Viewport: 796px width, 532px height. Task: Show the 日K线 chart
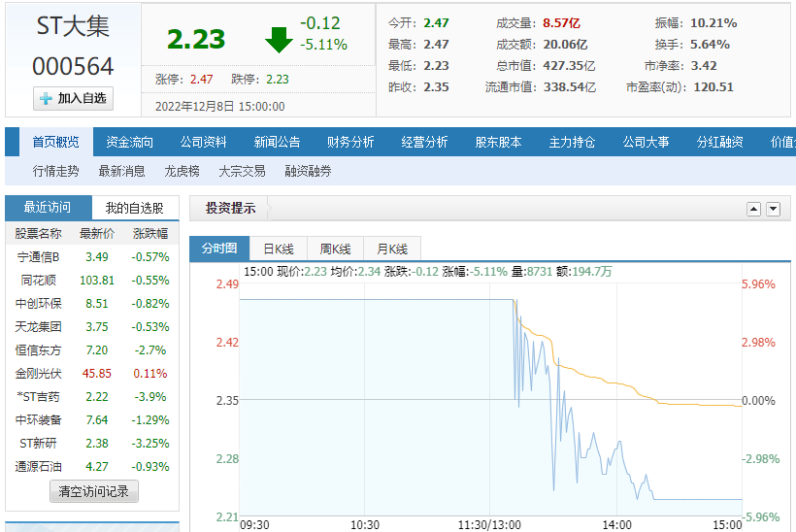click(x=280, y=249)
